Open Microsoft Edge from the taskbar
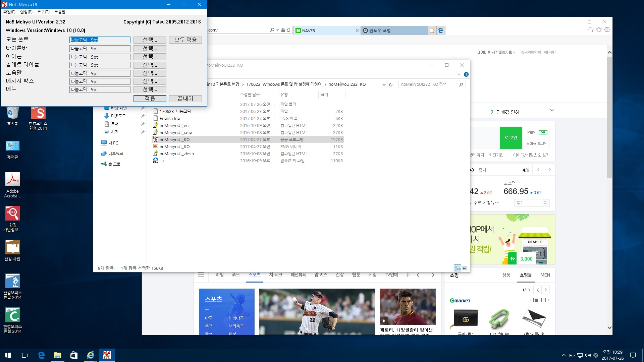 pyautogui.click(x=41, y=355)
